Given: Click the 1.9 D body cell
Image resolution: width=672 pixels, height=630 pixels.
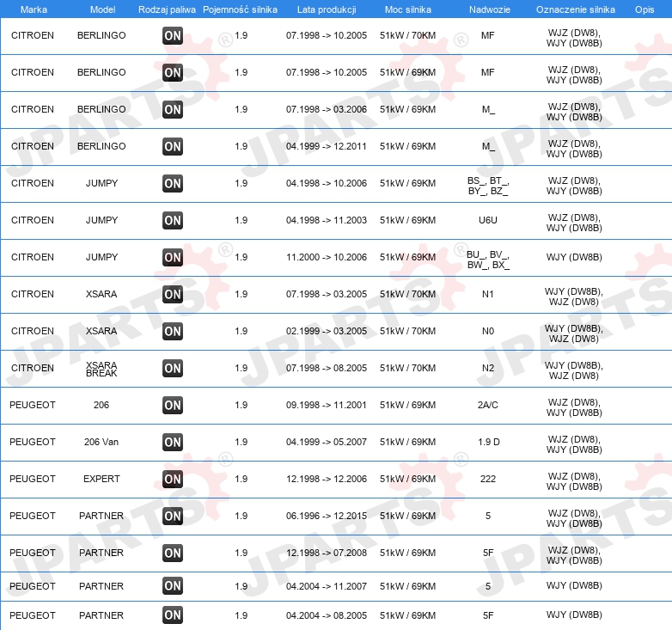Looking at the screenshot, I should pyautogui.click(x=489, y=442).
